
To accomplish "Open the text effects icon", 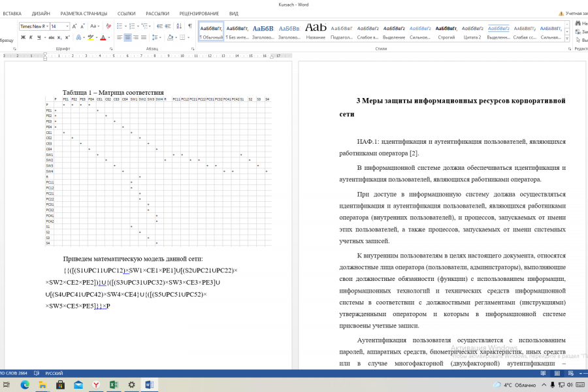I will [79, 37].
